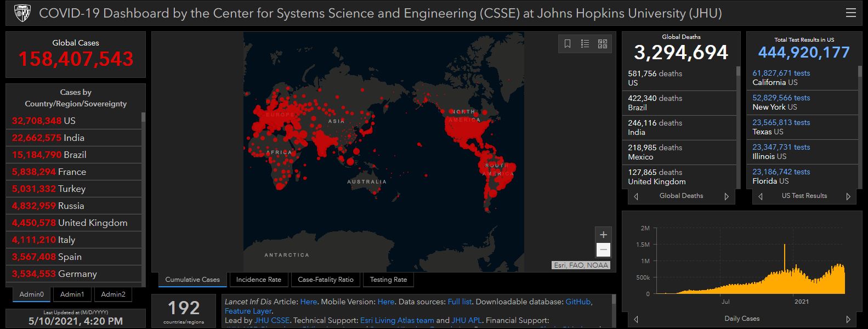The width and height of the screenshot is (868, 329).
Task: Switch to Admin1 level tab
Action: point(72,294)
